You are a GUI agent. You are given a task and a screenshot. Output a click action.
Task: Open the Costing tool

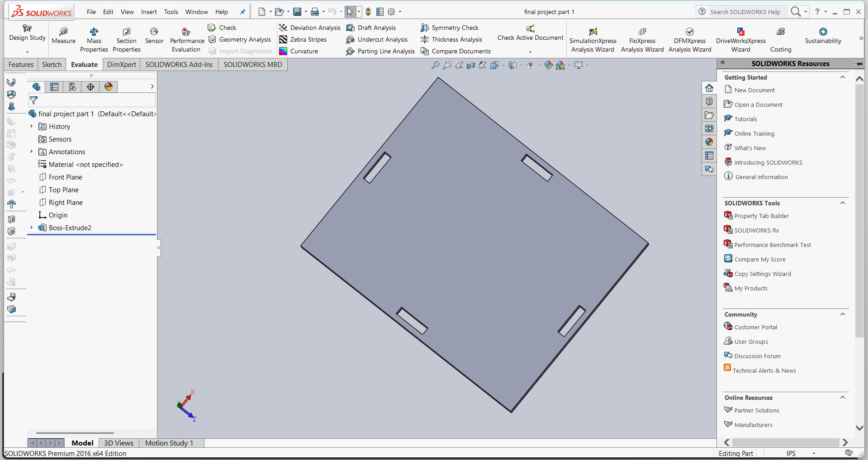(781, 40)
